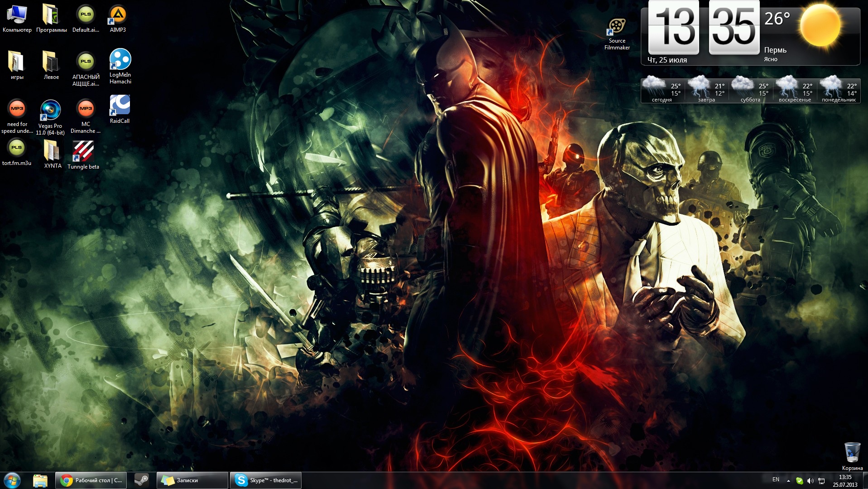Open the Windows Start menu orb
The image size is (868, 489).
pyautogui.click(x=12, y=480)
